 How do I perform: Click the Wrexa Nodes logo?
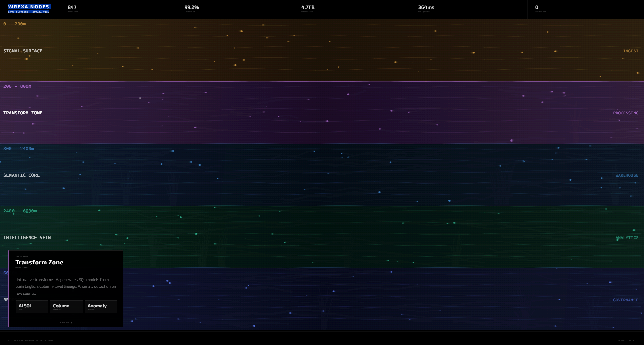coord(29,8)
